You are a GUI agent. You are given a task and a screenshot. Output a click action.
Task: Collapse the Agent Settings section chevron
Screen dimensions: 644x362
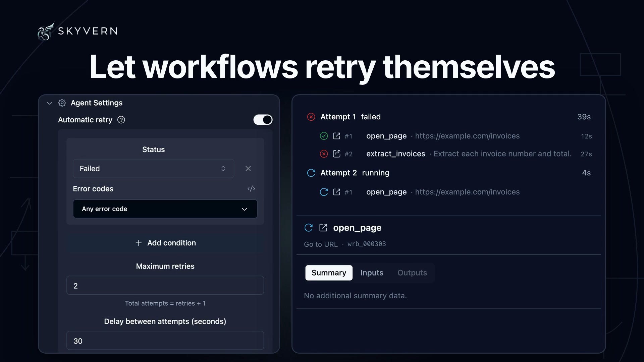point(49,103)
